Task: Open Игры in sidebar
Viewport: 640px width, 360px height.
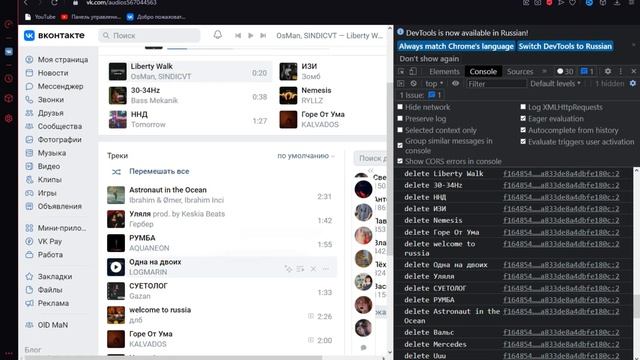Action: 41,193
